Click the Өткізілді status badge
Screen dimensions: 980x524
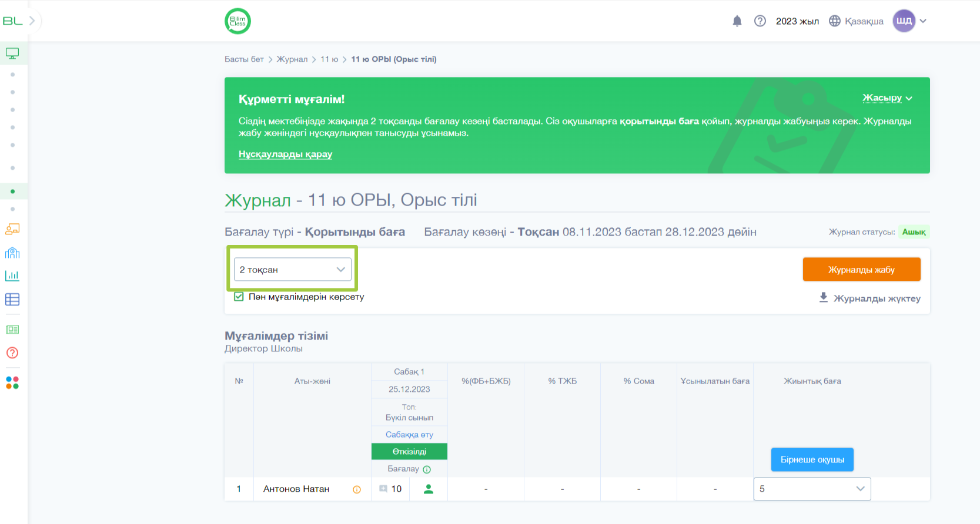click(x=410, y=451)
